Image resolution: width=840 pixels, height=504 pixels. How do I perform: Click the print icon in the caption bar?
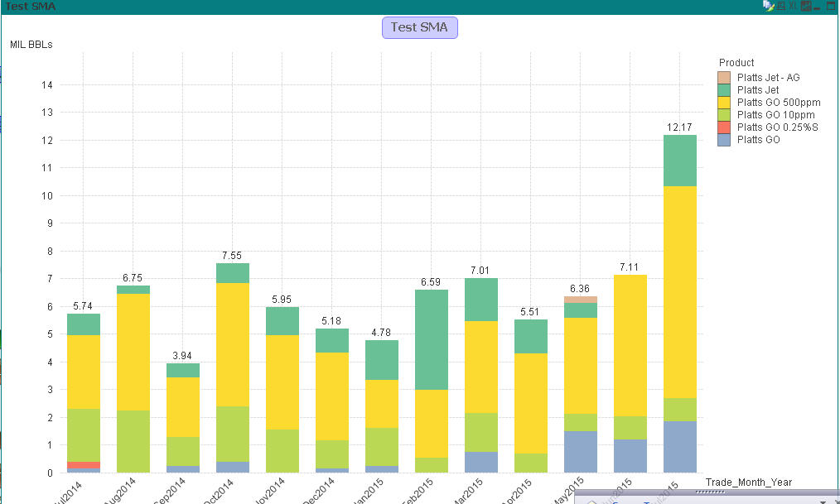tap(781, 6)
